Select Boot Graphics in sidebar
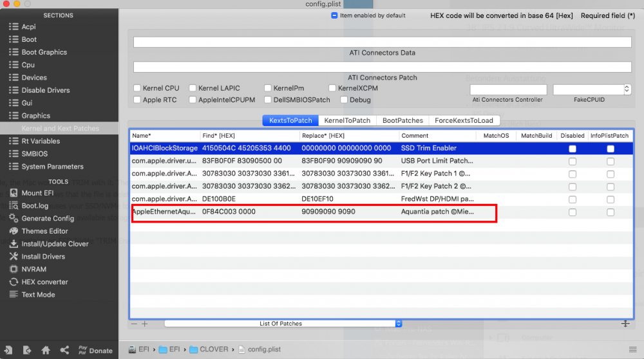The height and width of the screenshot is (359, 644). click(44, 52)
